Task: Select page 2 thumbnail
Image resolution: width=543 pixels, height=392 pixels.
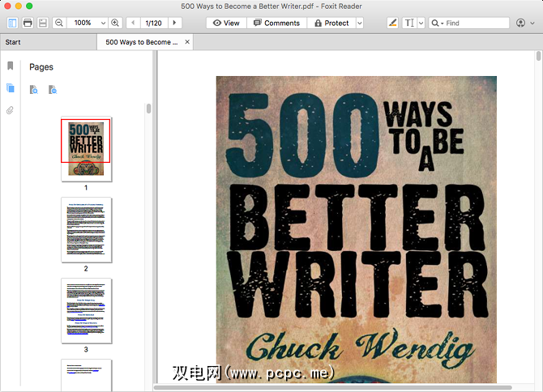Action: (x=86, y=230)
